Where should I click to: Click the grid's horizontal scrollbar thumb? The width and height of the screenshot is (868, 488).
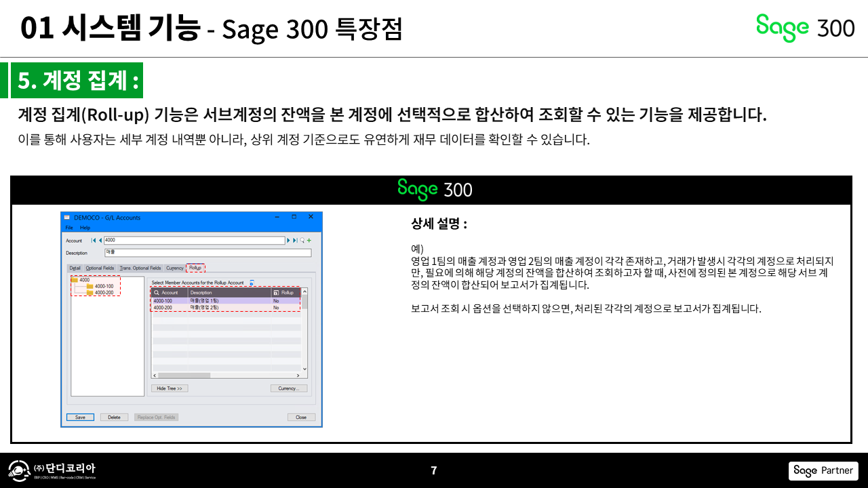click(x=184, y=375)
